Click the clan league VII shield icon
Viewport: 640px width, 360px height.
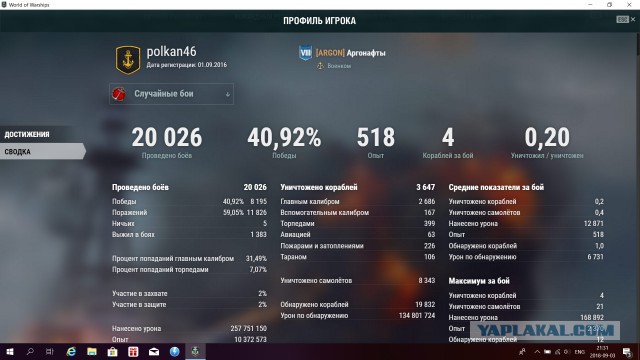coord(305,53)
